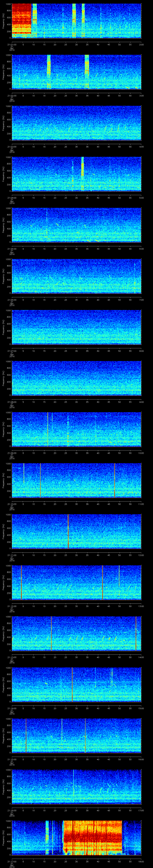Open the spectrogram panel starting at 21:08:00
The width and height of the screenshot is (153, 868).
click(x=76, y=378)
